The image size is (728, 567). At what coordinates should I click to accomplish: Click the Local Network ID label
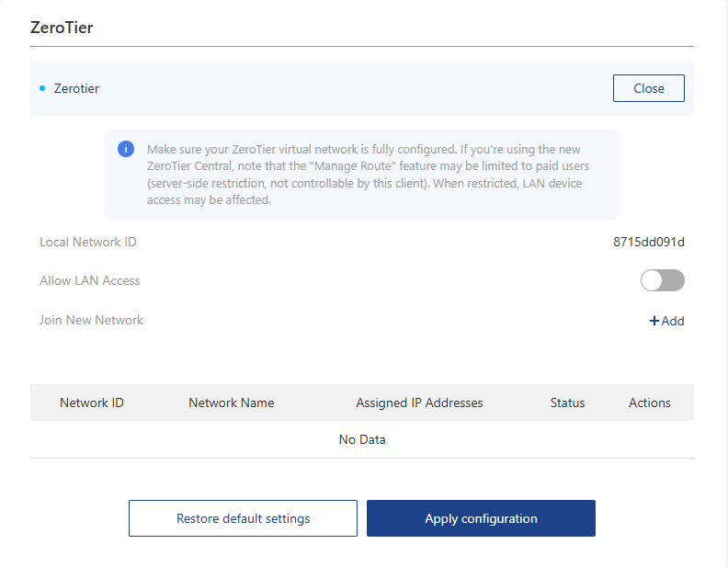87,242
